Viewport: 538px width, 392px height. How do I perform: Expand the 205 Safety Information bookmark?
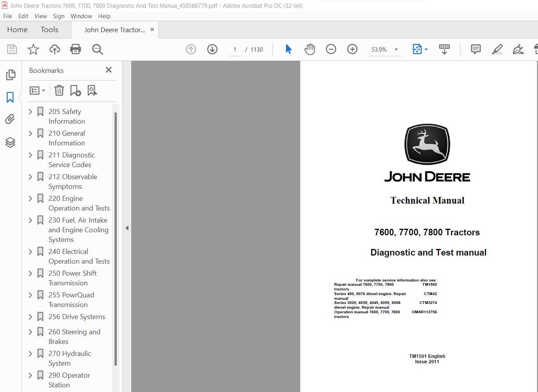[30, 112]
